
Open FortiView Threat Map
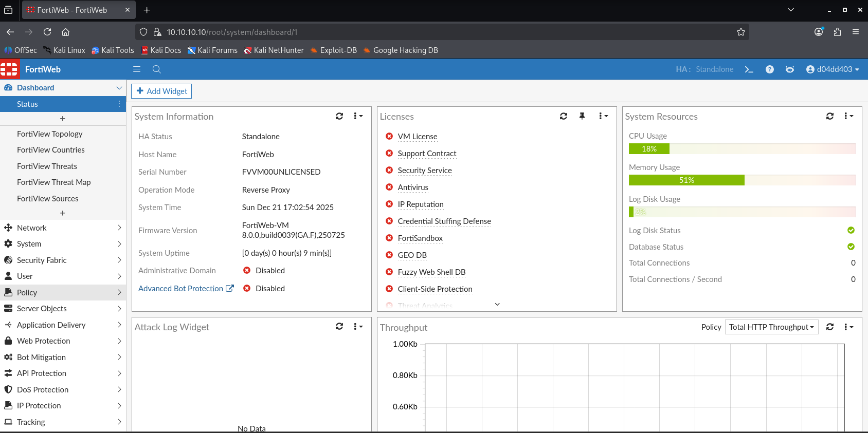click(x=53, y=182)
